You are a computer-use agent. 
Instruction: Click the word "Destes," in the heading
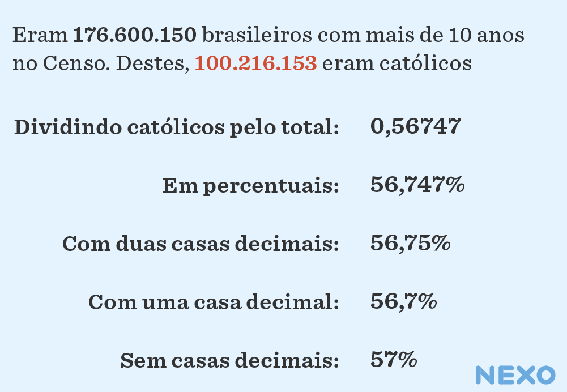(x=152, y=63)
